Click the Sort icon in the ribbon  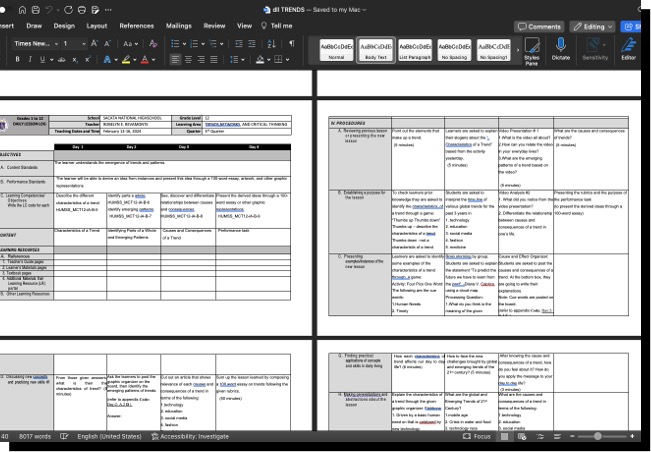[x=272, y=44]
